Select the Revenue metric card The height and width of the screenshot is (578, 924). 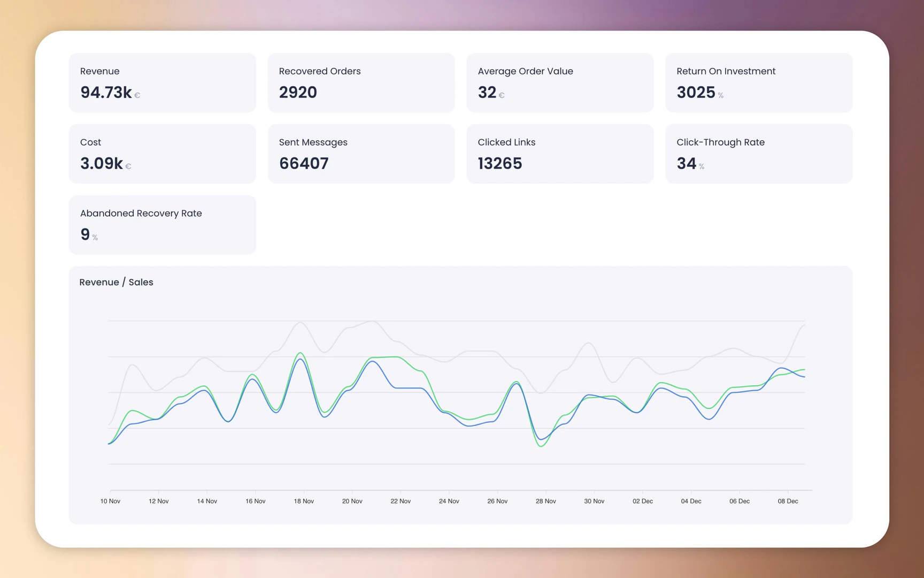(x=162, y=82)
